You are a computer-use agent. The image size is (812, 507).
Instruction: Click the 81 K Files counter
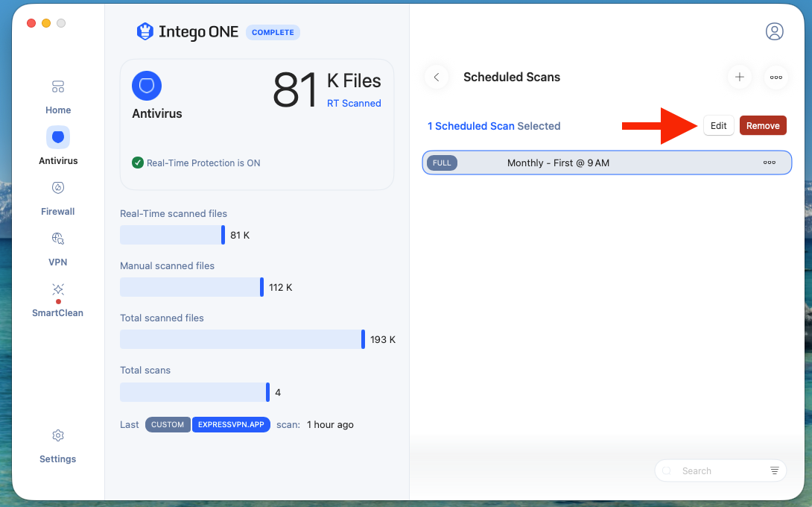[327, 89]
